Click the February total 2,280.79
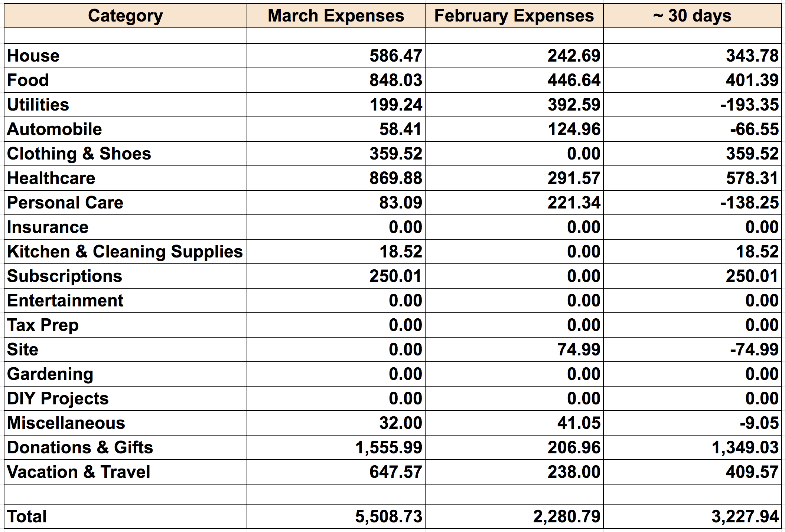The image size is (785, 532). coord(567,516)
